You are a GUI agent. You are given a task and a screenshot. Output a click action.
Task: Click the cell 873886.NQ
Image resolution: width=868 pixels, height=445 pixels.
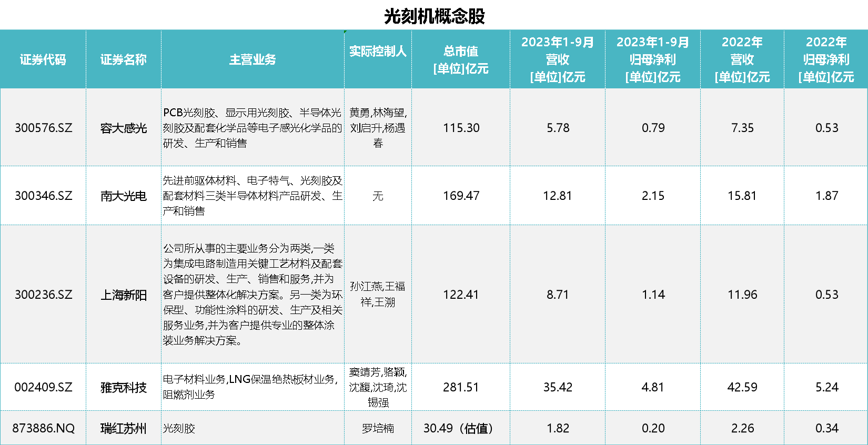tap(43, 428)
